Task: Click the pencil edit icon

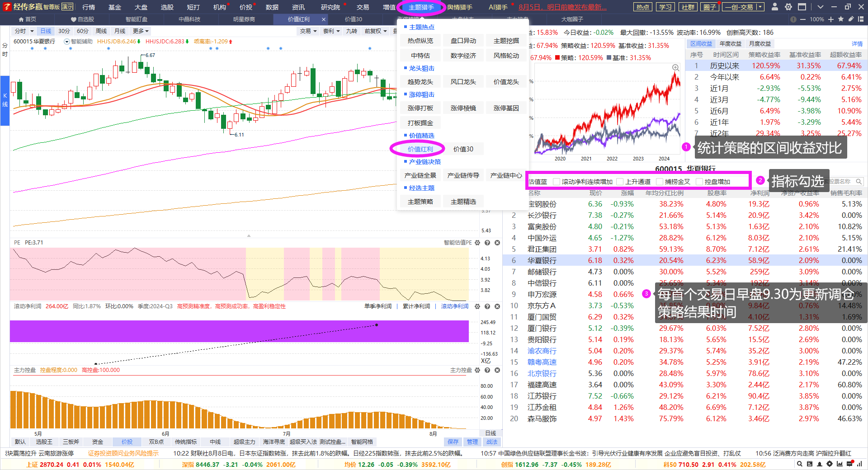Action: pos(851,19)
